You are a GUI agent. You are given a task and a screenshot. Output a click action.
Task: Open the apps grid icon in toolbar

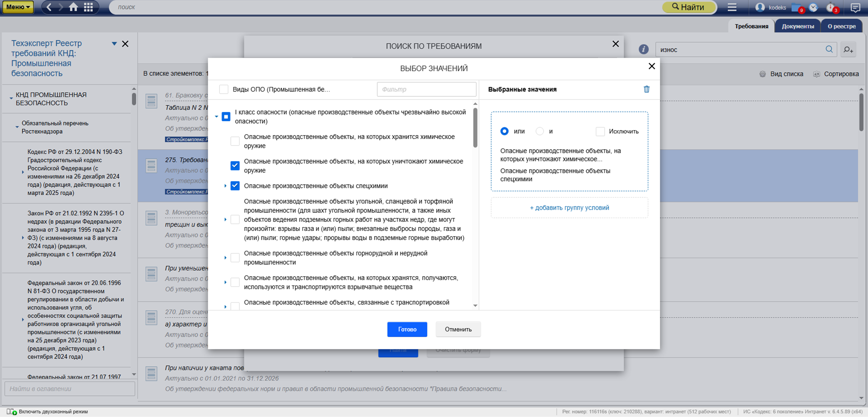[88, 7]
